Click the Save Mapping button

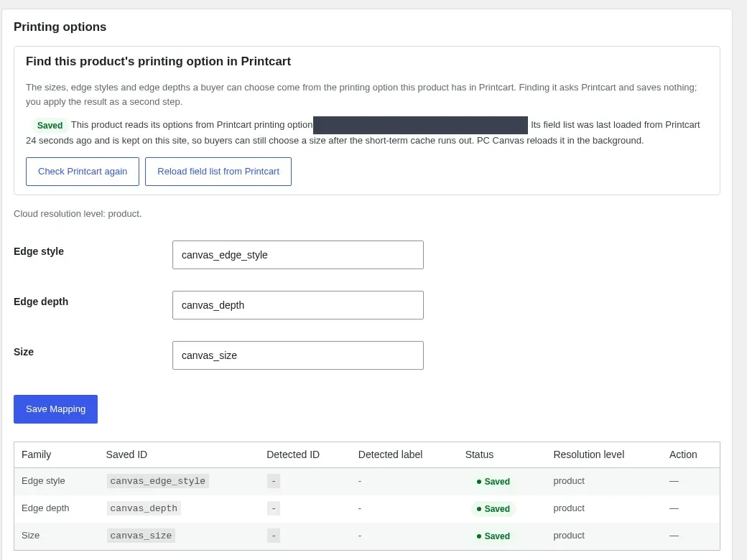point(55,409)
